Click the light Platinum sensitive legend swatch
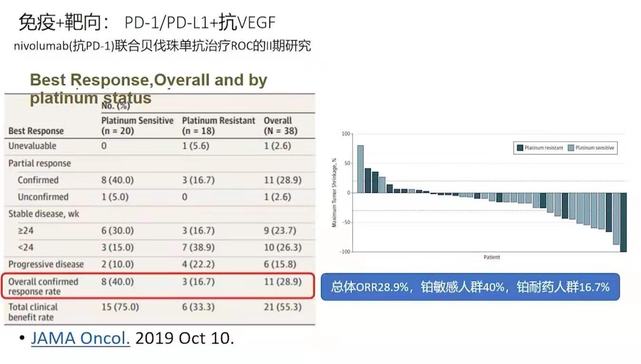 tap(571, 148)
